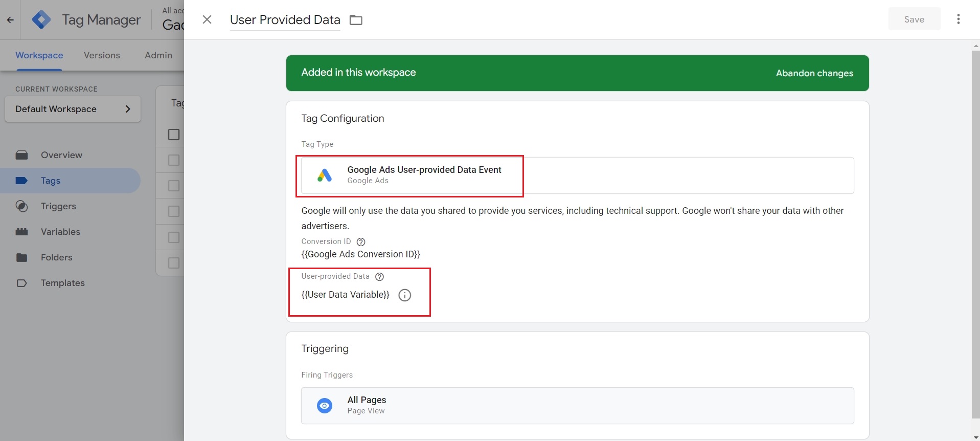Image resolution: width=980 pixels, height=441 pixels.
Task: Click info icon next to User Data Variable
Action: point(404,295)
